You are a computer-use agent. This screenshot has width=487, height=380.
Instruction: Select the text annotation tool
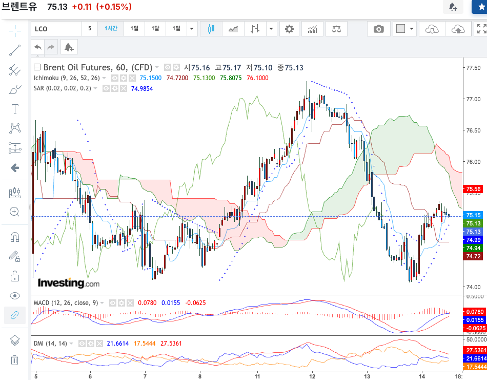point(15,109)
